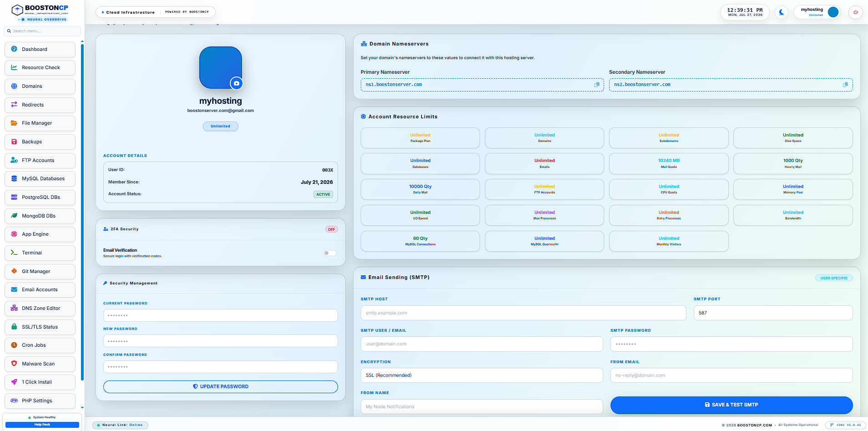Image resolution: width=868 pixels, height=431 pixels.
Task: Click the SMTP Host input field
Action: point(523,313)
